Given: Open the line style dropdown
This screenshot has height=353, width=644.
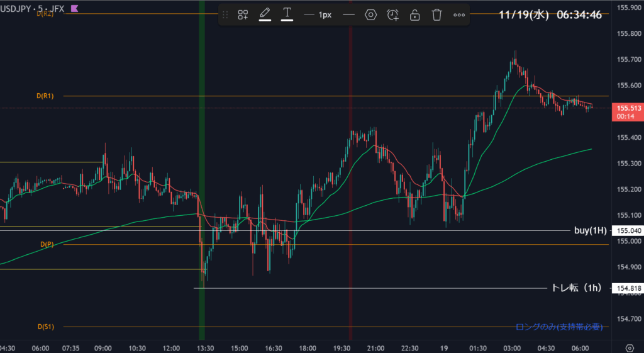Looking at the screenshot, I should [348, 14].
